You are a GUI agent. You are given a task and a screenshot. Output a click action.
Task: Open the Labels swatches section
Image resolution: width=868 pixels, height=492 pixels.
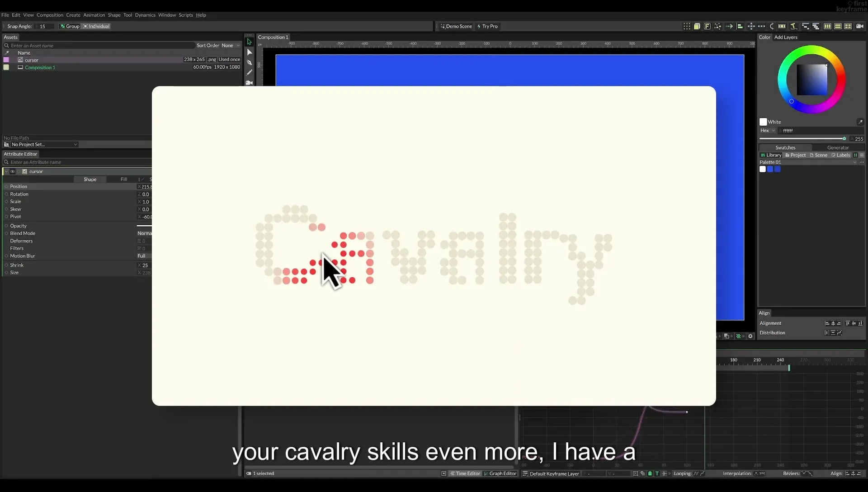coord(841,155)
